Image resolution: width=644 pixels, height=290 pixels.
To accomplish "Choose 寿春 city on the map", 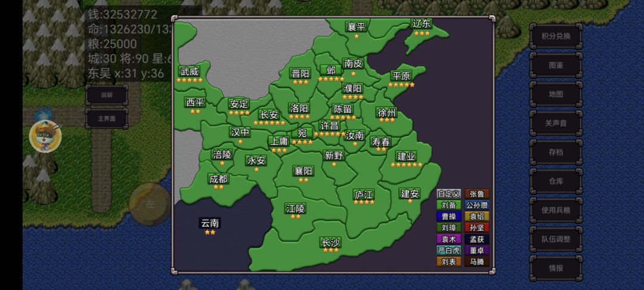I will 380,142.
